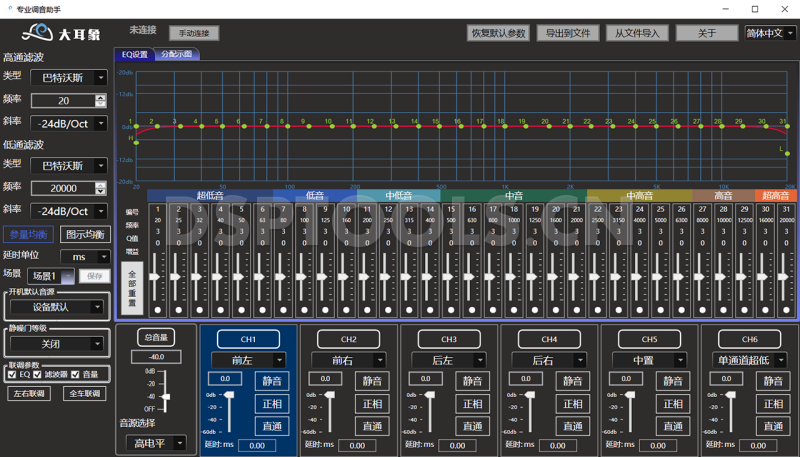Switch to 图示均衡 graphic EQ mode
Viewport: 800px width, 457px height.
click(x=85, y=235)
